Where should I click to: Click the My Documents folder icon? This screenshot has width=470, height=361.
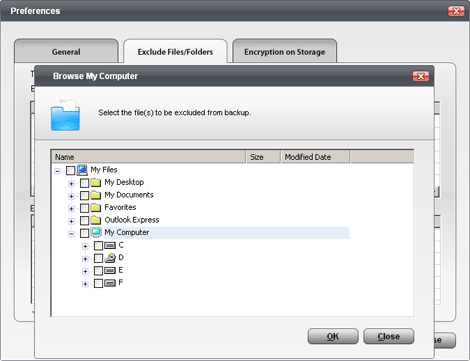click(x=96, y=195)
